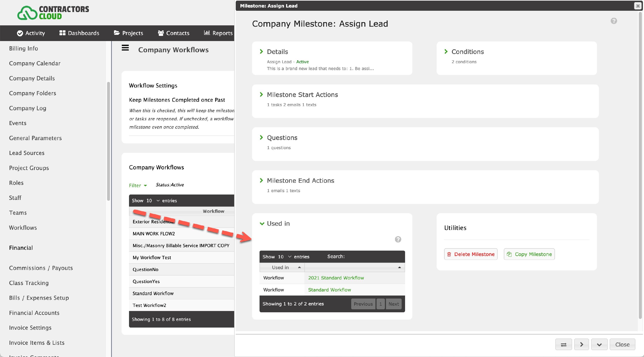This screenshot has width=644, height=357.
Task: Sort by the blank second column header
Action: [x=354, y=267]
